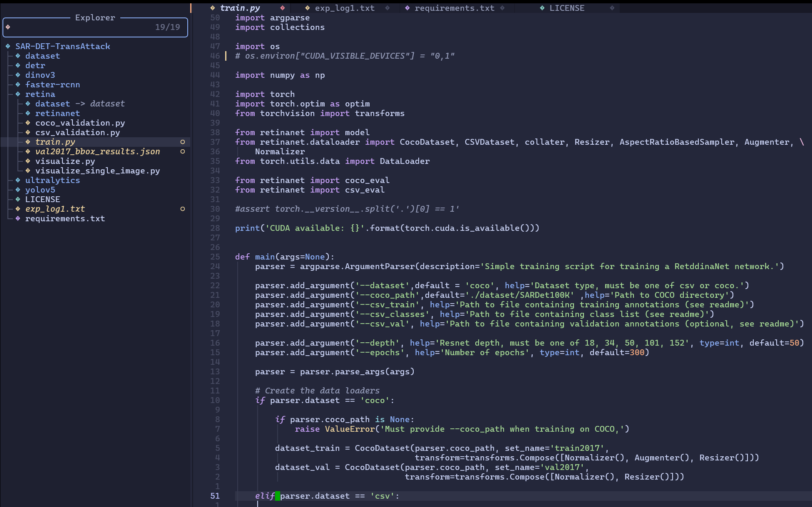Click the close marker on requirements.txt tab
This screenshot has height=507, width=812.
(x=502, y=8)
